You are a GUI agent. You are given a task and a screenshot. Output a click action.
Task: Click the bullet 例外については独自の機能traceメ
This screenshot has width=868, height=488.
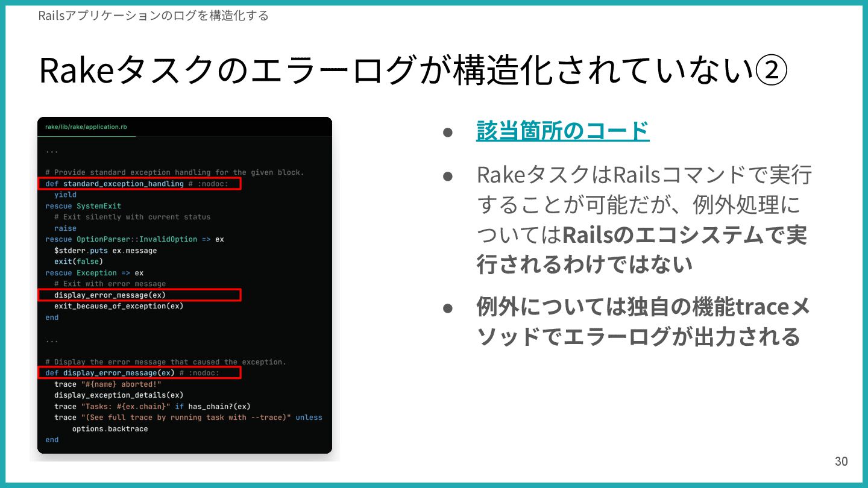pos(643,307)
